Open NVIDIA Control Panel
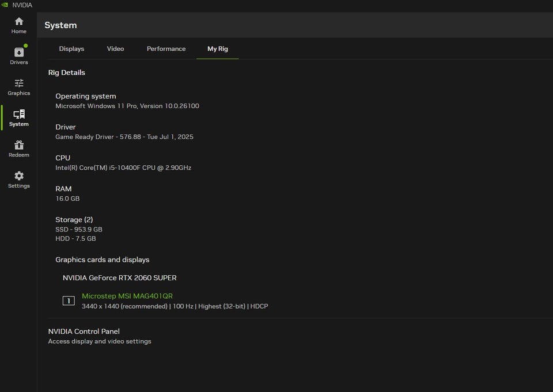Screen dimensions: 553x392 (x=84, y=332)
